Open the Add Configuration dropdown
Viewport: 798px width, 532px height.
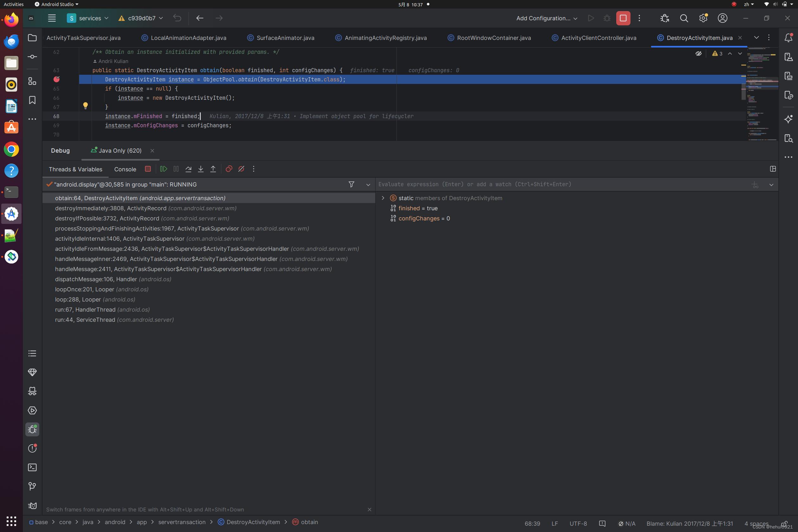[547, 18]
